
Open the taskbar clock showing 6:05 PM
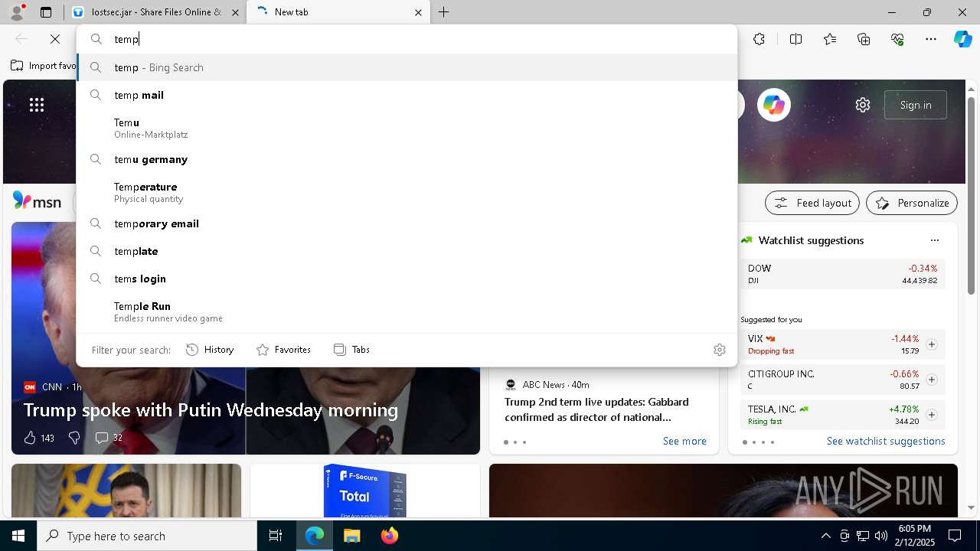pyautogui.click(x=914, y=536)
